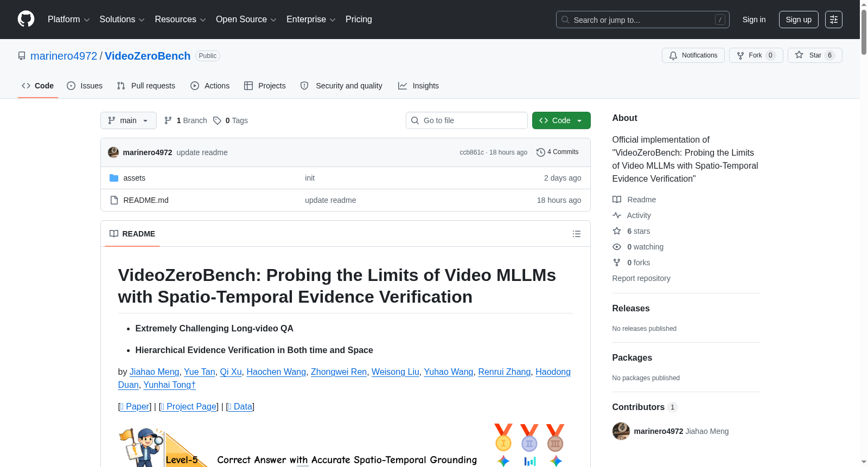The width and height of the screenshot is (868, 467).
Task: Open commit hash ccb861c
Action: click(472, 152)
